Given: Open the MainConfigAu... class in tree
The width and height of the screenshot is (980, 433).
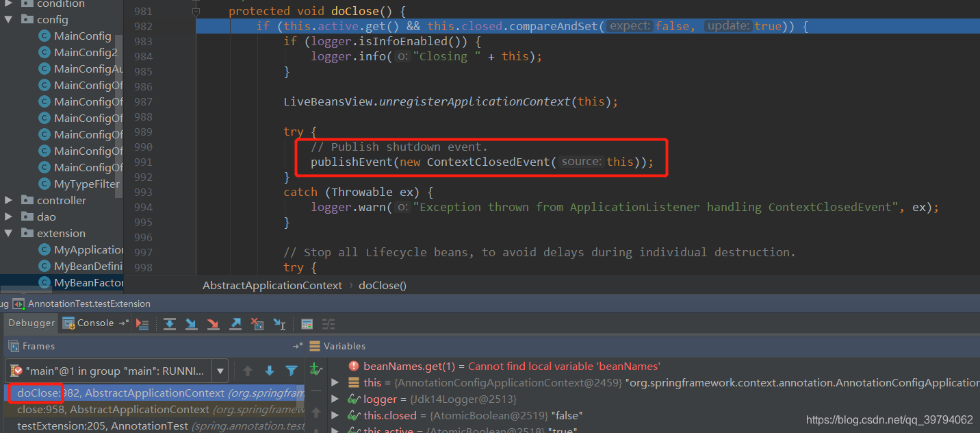Looking at the screenshot, I should point(88,69).
